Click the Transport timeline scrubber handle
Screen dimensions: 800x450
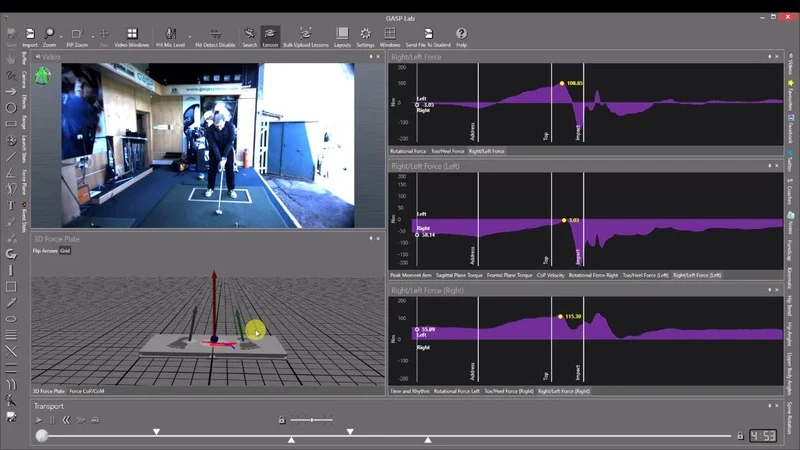click(x=42, y=436)
